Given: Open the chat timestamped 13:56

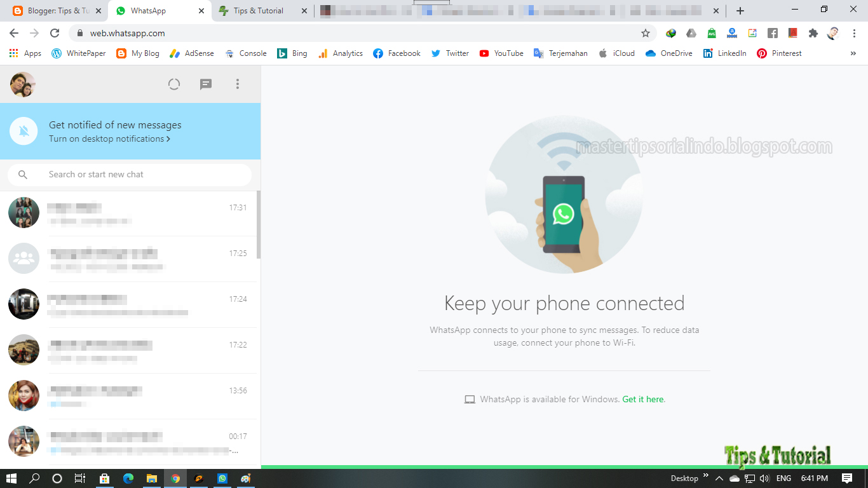Looking at the screenshot, I should [x=128, y=396].
